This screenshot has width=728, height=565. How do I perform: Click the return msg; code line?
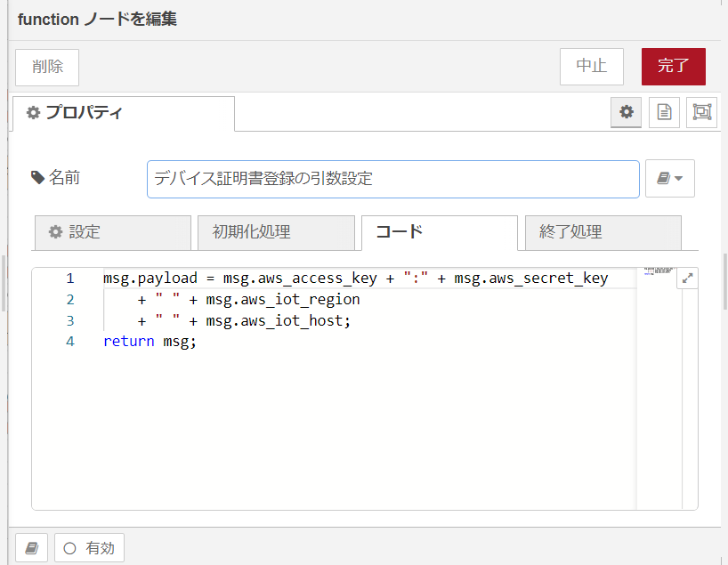click(x=150, y=342)
